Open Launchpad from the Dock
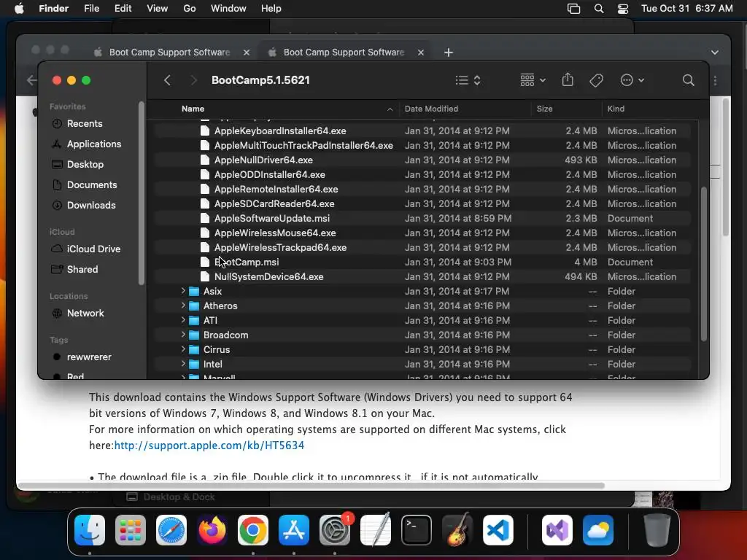 coord(131,531)
